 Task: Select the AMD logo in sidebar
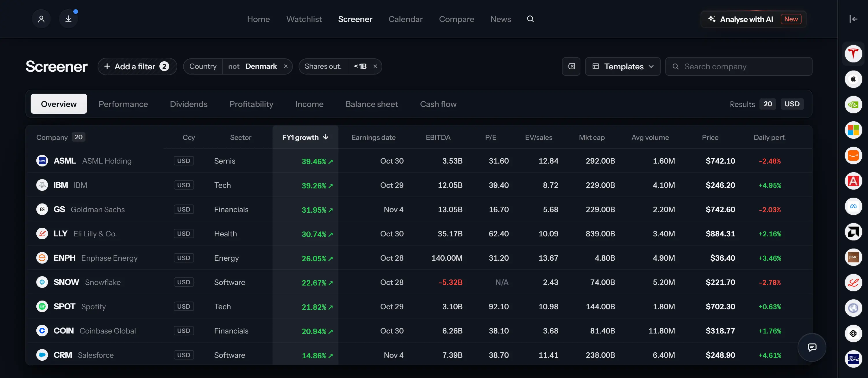coord(853,232)
